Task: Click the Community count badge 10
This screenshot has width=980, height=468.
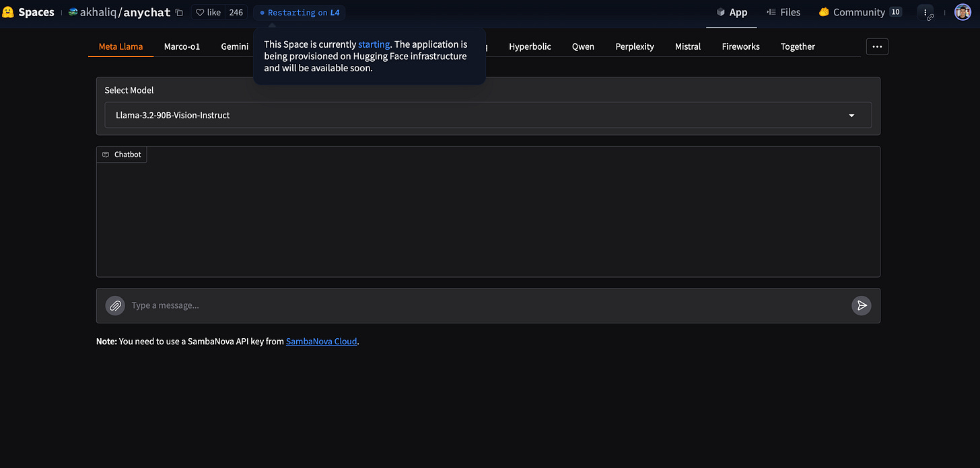Action: tap(895, 12)
